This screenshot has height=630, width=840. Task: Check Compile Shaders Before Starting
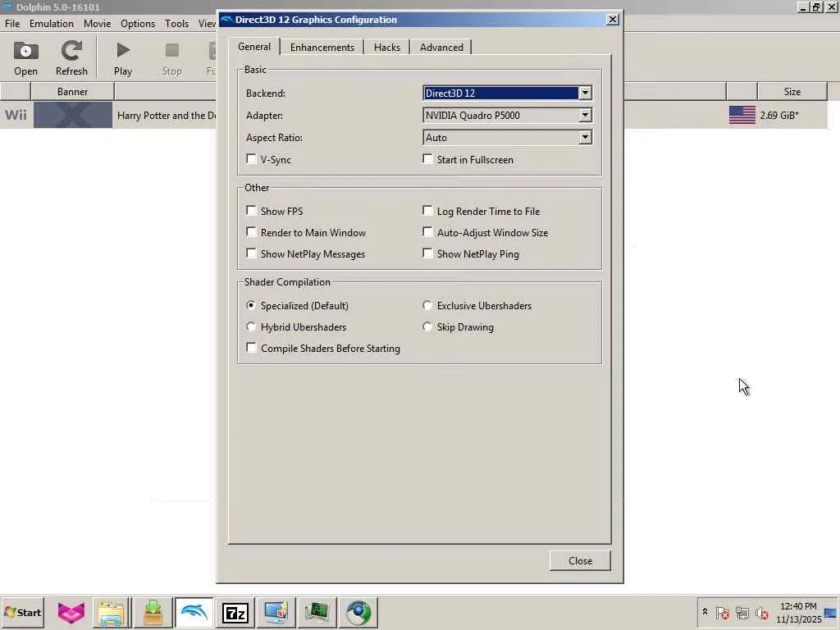point(251,348)
